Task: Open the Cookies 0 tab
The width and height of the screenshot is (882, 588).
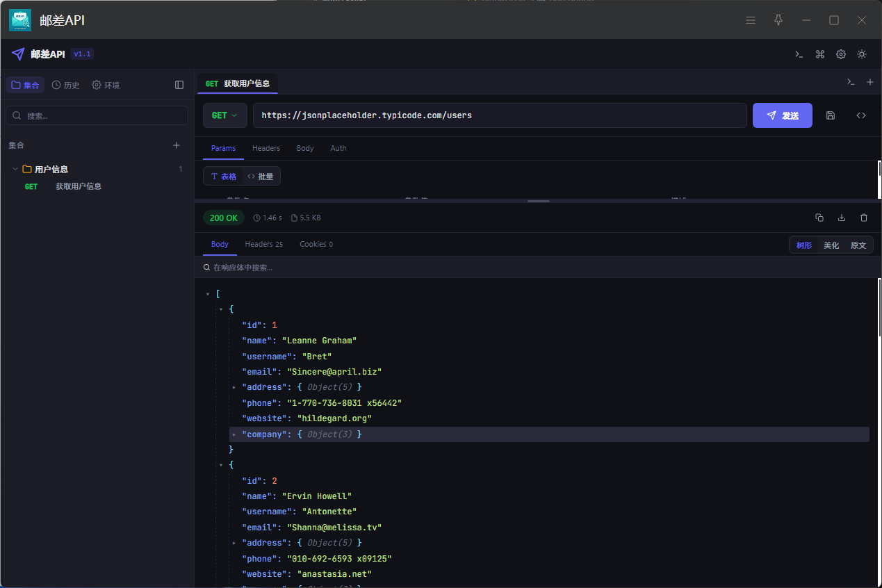Action: [316, 244]
